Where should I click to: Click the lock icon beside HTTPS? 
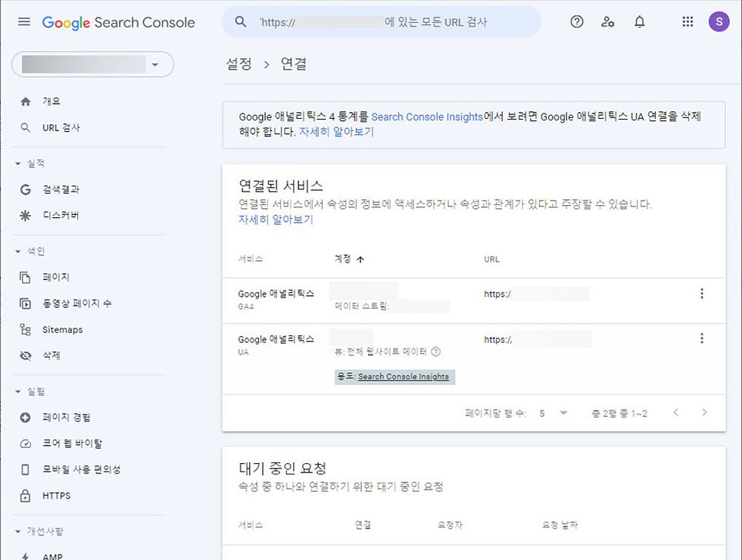(x=26, y=496)
